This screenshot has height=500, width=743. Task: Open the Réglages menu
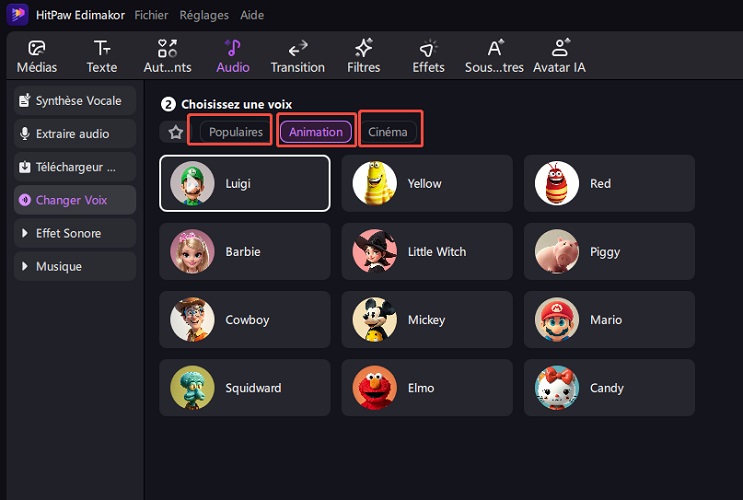click(x=204, y=15)
